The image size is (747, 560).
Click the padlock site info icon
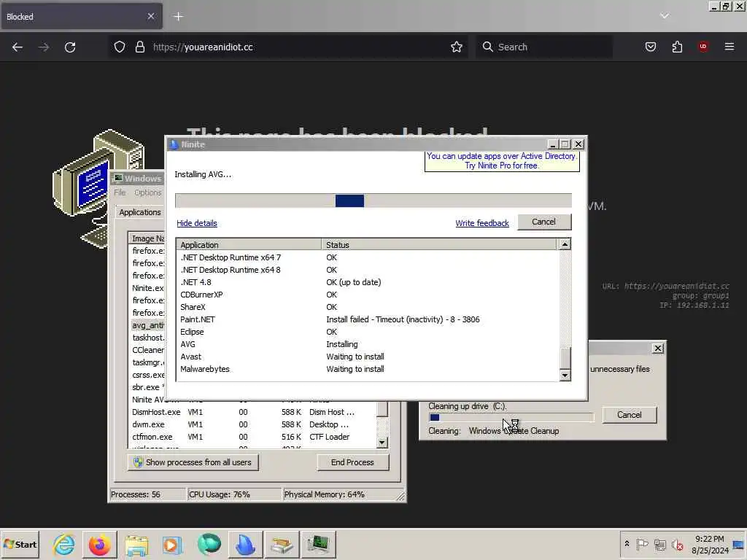point(139,47)
